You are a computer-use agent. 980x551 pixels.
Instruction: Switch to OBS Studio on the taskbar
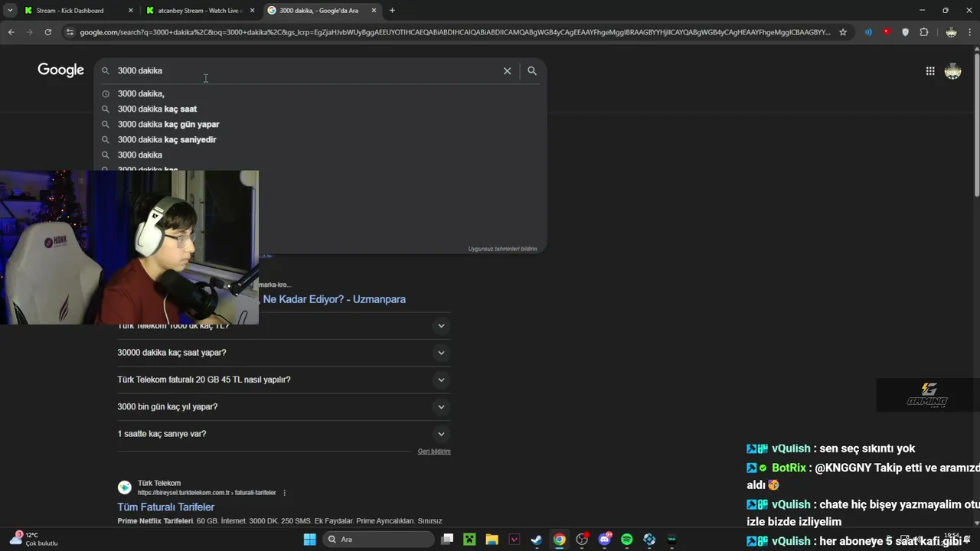point(582,540)
